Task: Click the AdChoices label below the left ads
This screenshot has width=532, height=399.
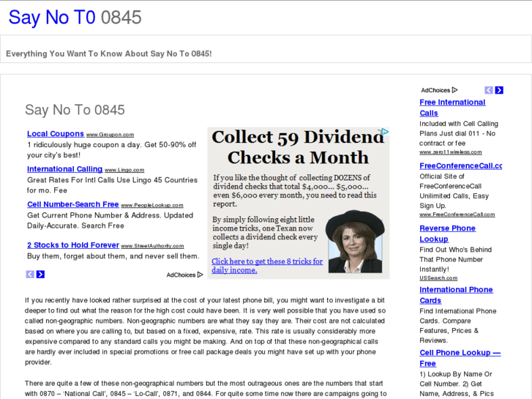Action: point(181,275)
